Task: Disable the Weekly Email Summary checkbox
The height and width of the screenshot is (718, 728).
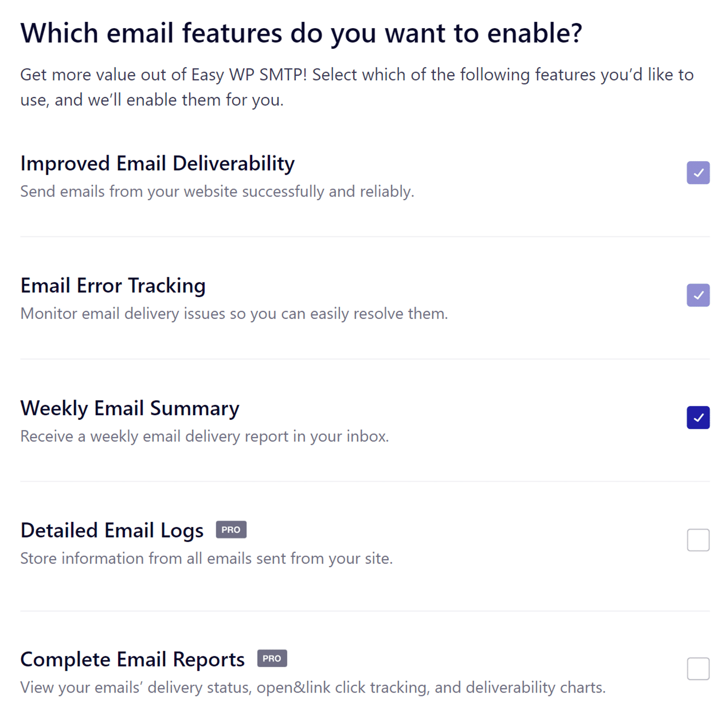Action: click(x=698, y=417)
